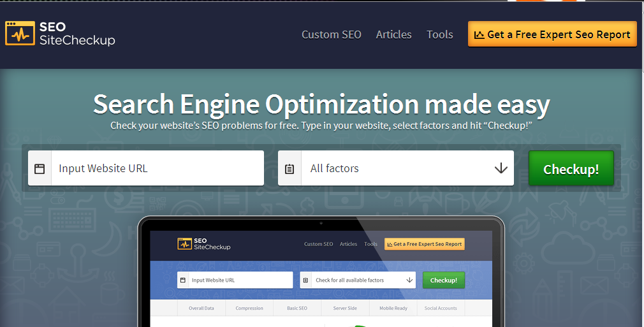Click the small Checkup! button in laptop preview
The image size is (644, 327).
point(444,280)
